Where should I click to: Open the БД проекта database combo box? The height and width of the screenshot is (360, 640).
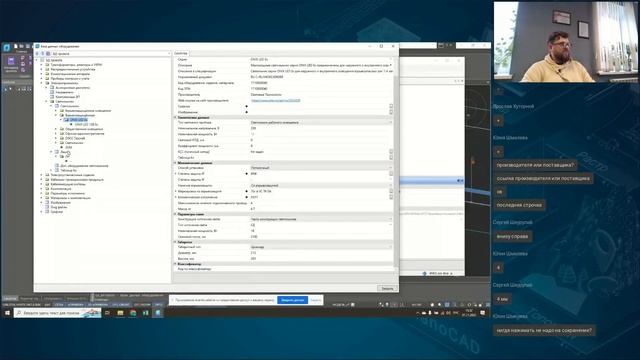110,53
